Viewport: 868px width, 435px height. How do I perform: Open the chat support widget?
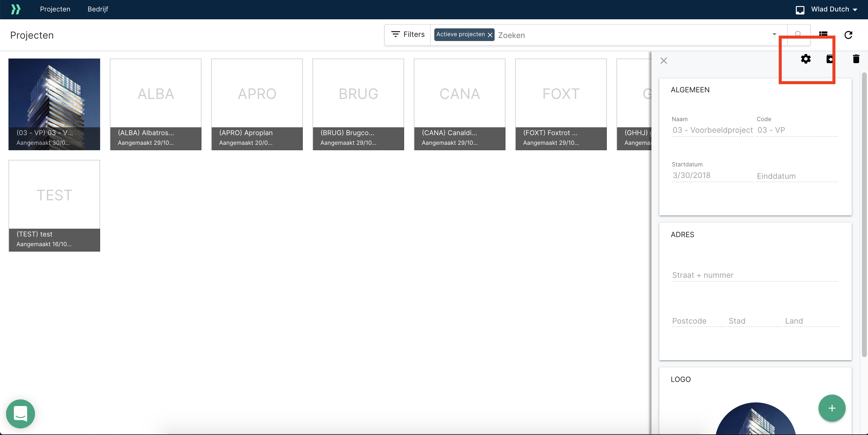tap(21, 414)
